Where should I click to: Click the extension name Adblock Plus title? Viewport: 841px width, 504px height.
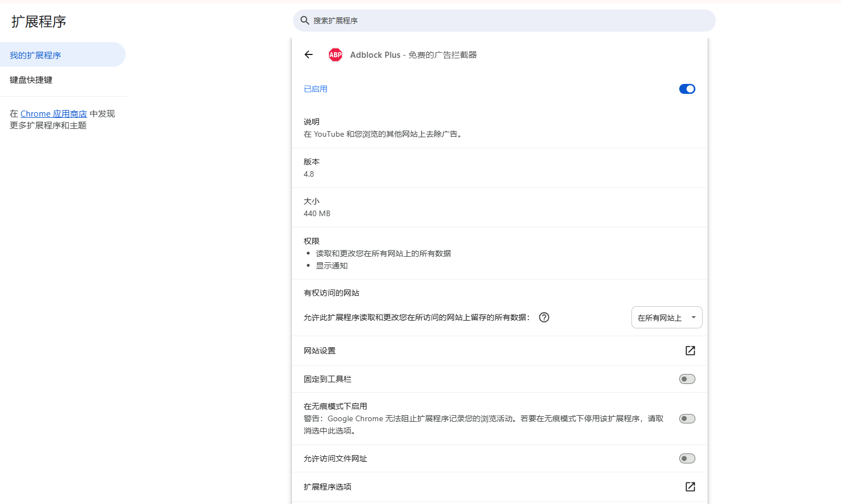(x=414, y=54)
